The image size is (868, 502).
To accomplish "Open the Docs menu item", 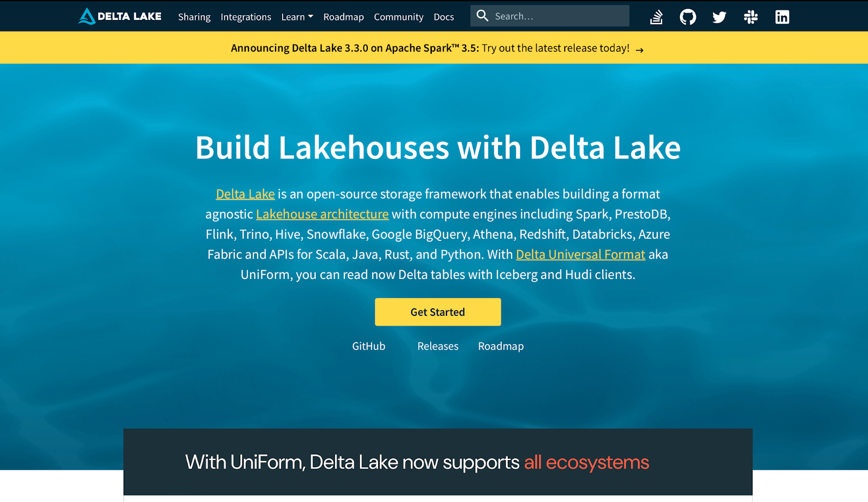I will pos(444,17).
